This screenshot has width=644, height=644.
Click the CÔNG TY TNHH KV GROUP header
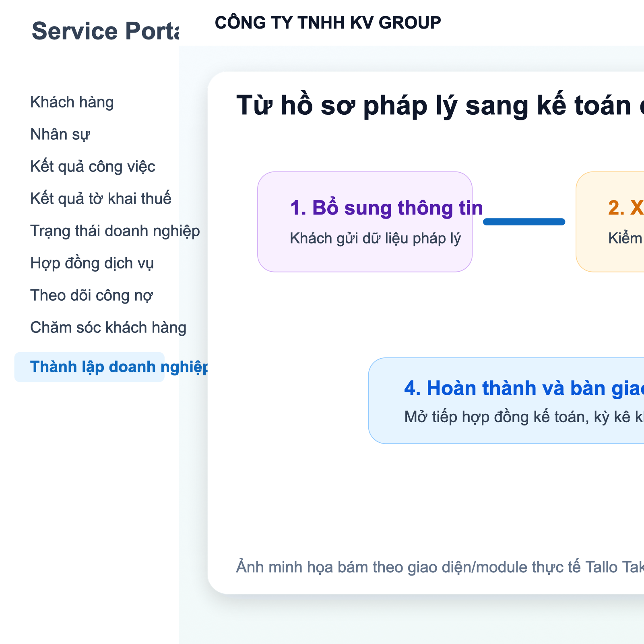[x=328, y=23]
